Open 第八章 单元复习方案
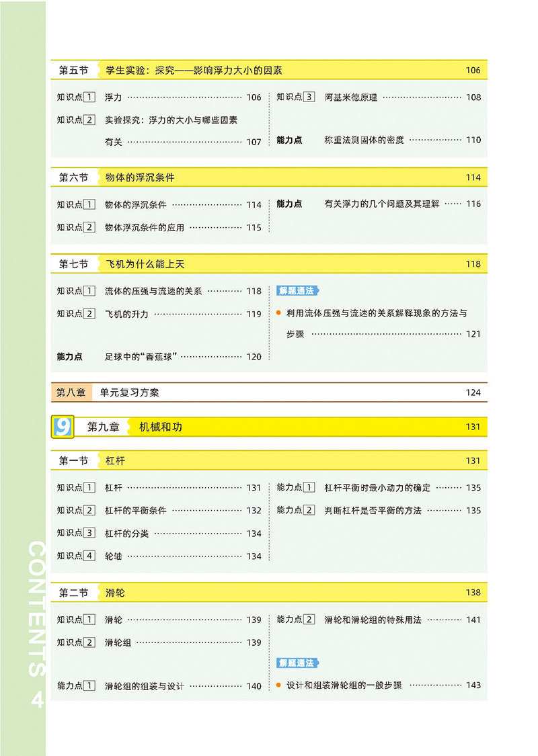Image resolution: width=538 pixels, height=756 pixels. tap(269, 392)
